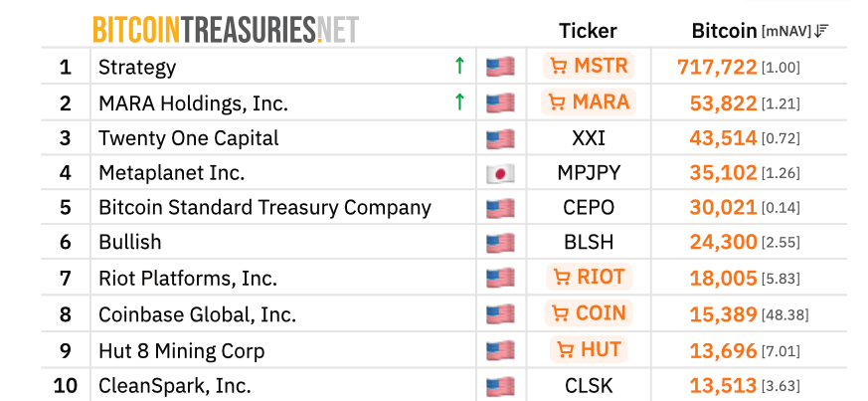Click the MARA shopping cart ticker
This screenshot has height=401, width=868.
pos(588,101)
